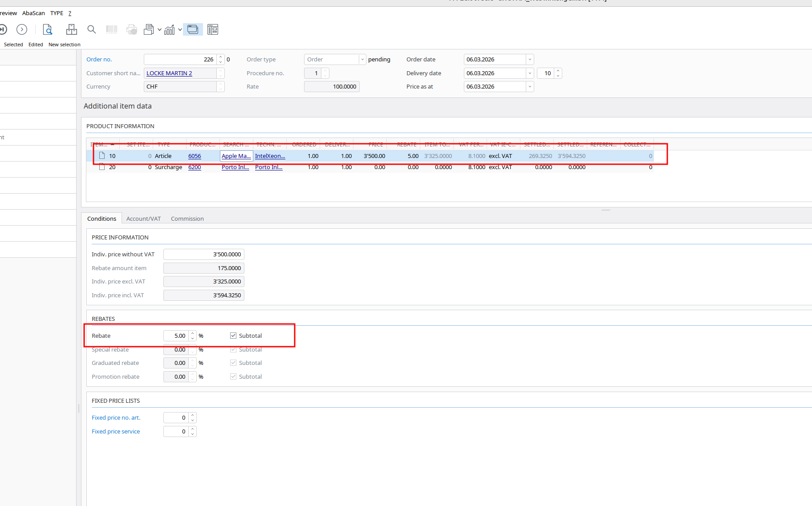Toggle Subtotal checkbox for Graduated rebate

[x=233, y=363]
